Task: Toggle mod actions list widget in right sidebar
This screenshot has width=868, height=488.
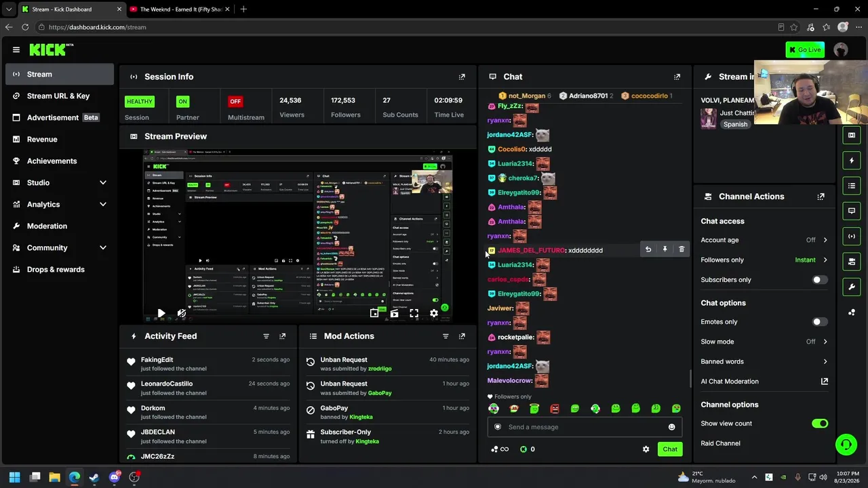Action: 852,186
